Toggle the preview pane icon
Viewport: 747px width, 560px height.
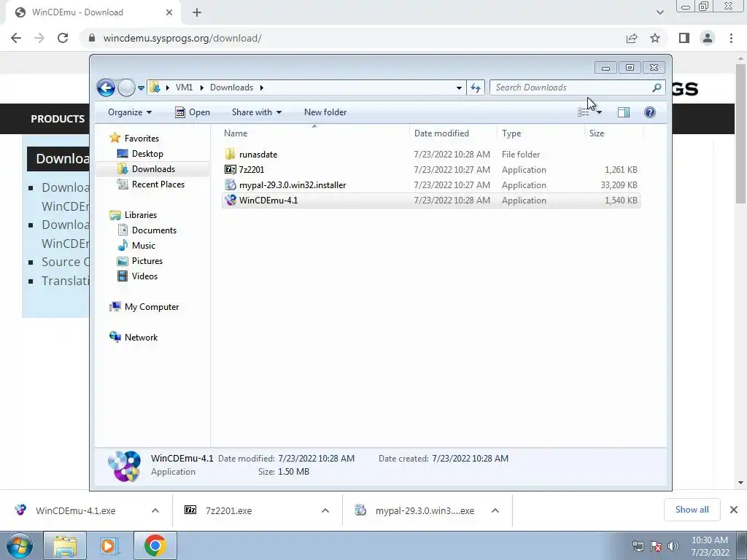[x=624, y=112]
